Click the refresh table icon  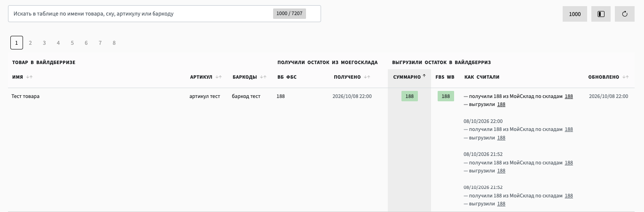[x=625, y=14]
